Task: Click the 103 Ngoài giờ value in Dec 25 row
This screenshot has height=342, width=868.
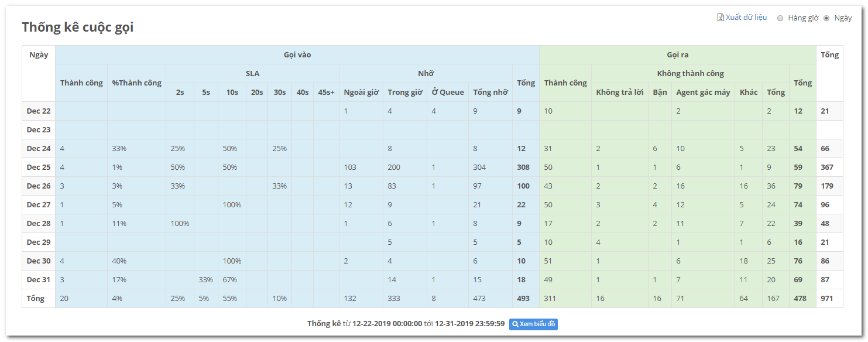Action: click(350, 167)
